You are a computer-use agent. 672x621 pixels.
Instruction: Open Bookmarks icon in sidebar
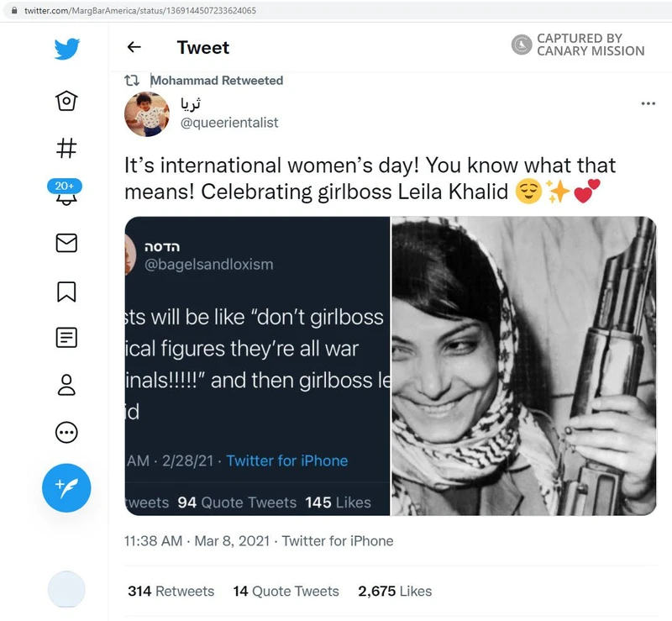(x=66, y=291)
